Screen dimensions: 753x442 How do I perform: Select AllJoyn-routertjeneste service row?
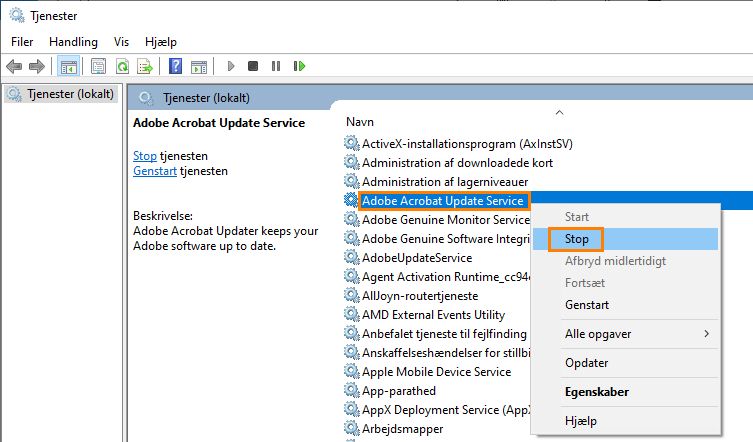pos(420,295)
